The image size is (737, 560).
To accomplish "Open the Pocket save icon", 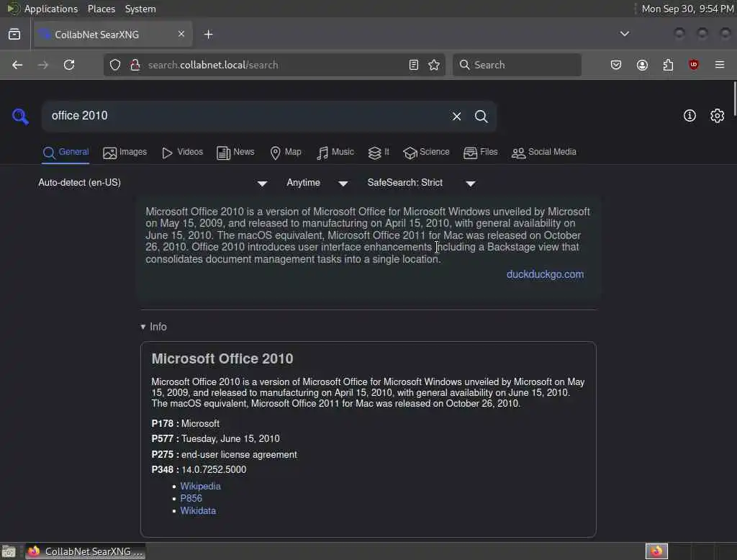I will [x=616, y=65].
